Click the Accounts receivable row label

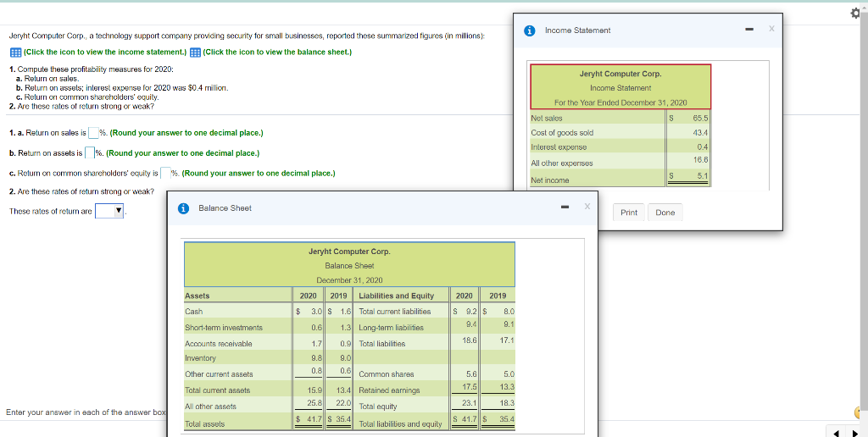(x=218, y=344)
